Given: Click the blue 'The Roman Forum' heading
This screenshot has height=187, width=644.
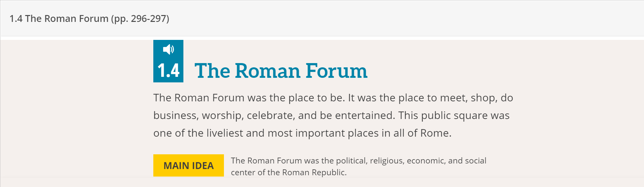Looking at the screenshot, I should coord(281,71).
